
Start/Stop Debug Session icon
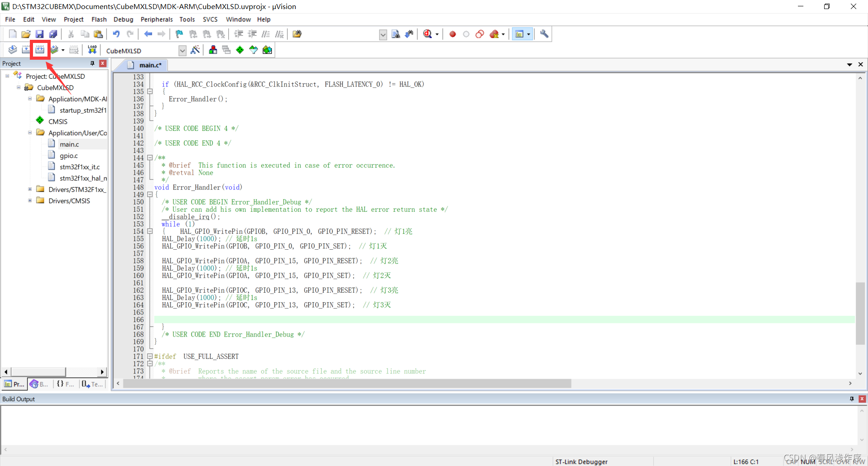coord(427,34)
